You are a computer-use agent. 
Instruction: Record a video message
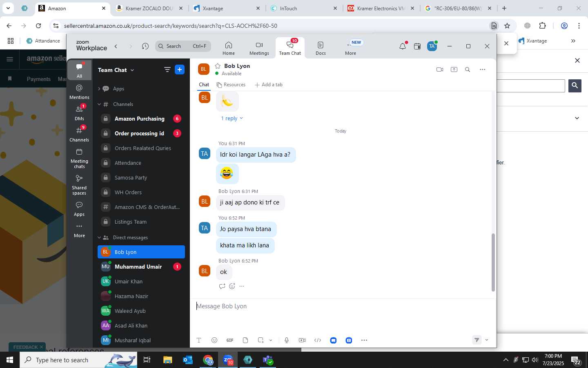coord(302,340)
